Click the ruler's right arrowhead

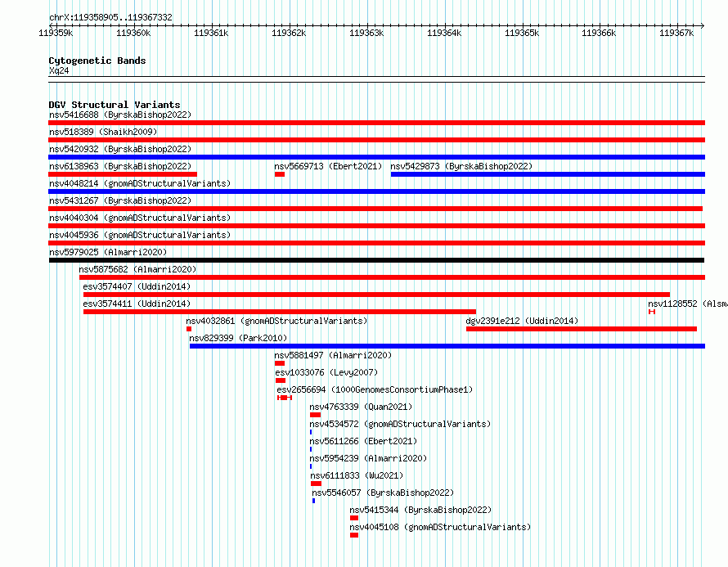coord(703,25)
